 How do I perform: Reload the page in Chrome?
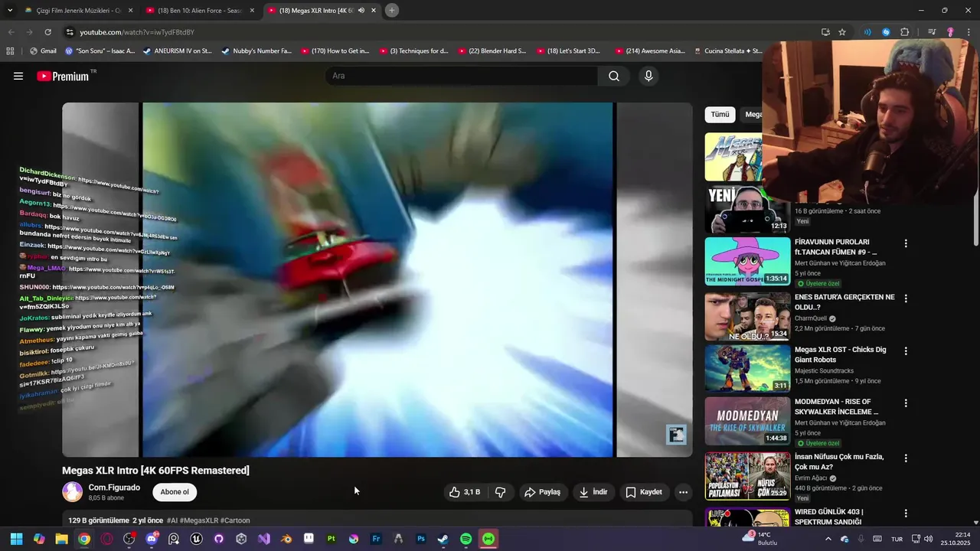coord(47,32)
